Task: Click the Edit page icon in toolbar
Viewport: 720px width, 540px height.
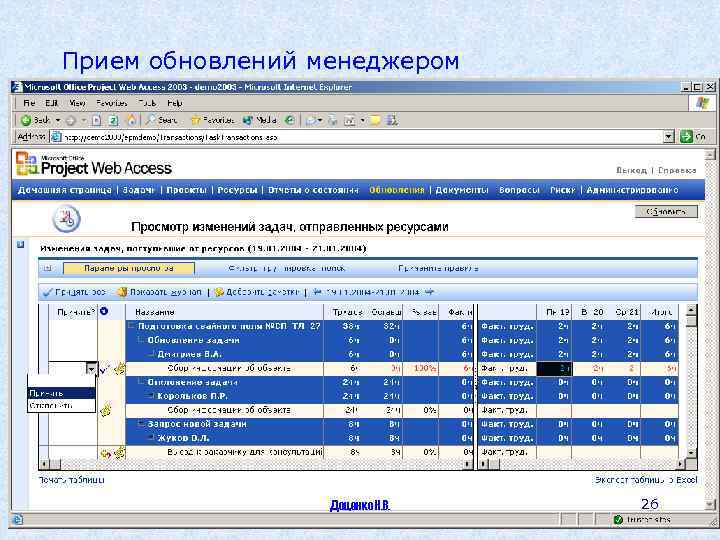Action: coord(350,121)
